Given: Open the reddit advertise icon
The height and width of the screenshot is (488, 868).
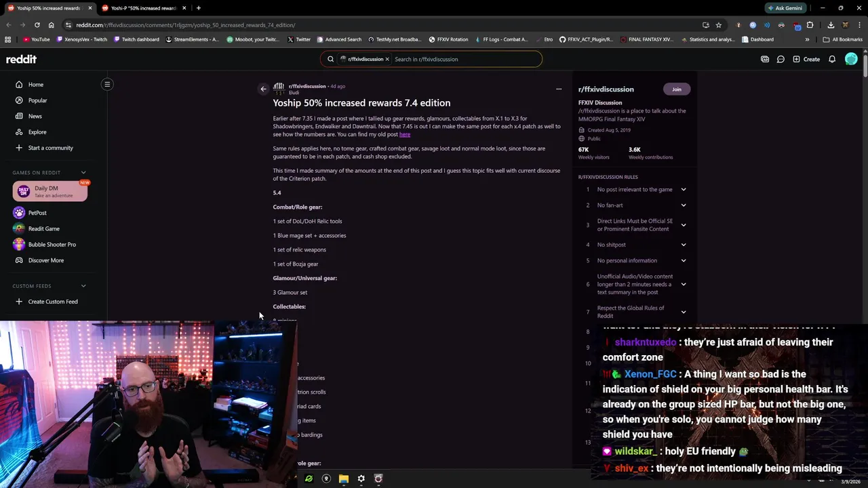Looking at the screenshot, I should [x=765, y=59].
